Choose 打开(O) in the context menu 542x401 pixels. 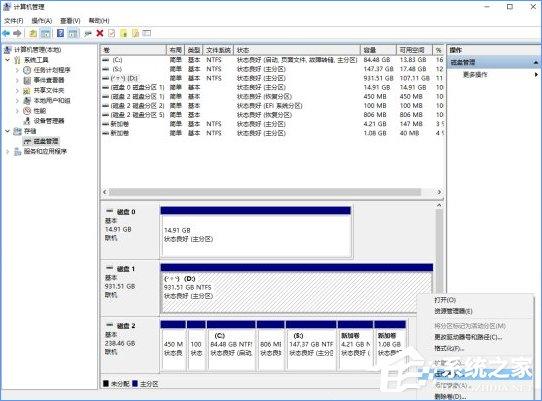[x=445, y=300]
